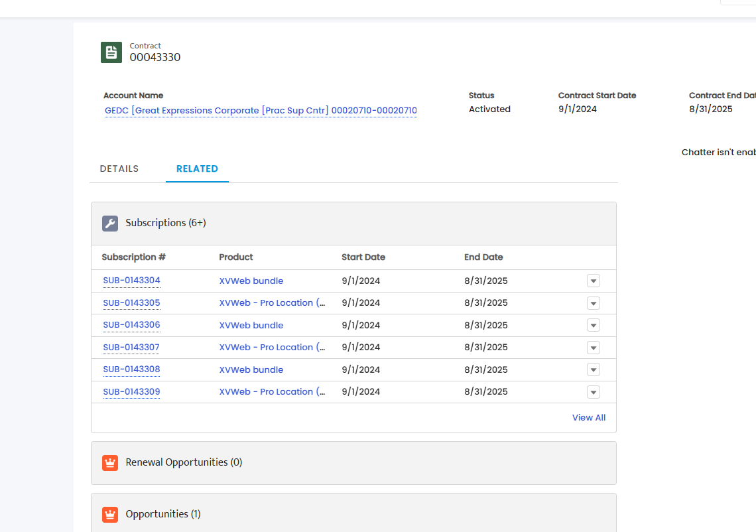The height and width of the screenshot is (532, 756).
Task: Click the Subscriptions wrench icon
Action: [x=110, y=224]
